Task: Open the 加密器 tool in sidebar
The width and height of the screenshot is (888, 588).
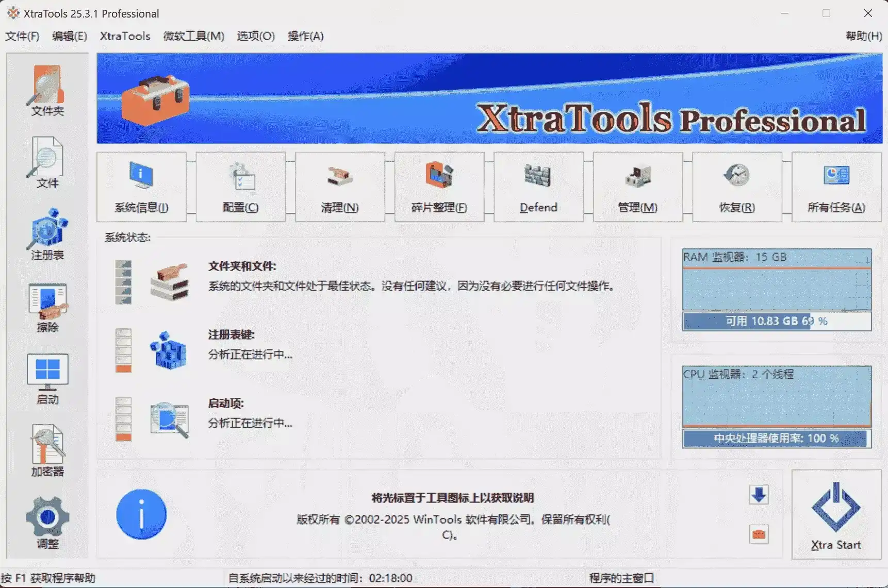Action: coord(47,451)
